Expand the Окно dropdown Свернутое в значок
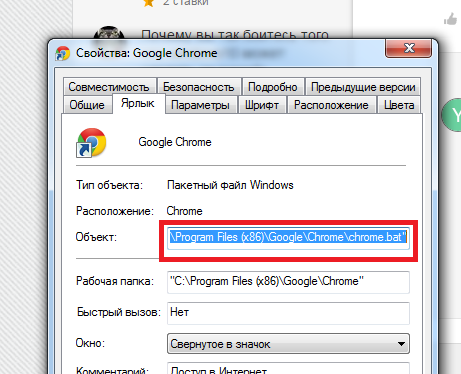The height and width of the screenshot is (374, 461). (288, 344)
